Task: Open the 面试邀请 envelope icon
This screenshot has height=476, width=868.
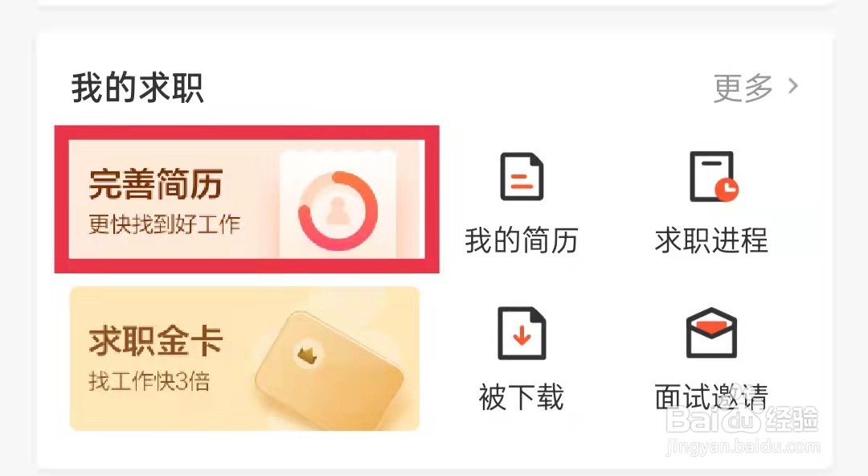Action: click(x=711, y=333)
